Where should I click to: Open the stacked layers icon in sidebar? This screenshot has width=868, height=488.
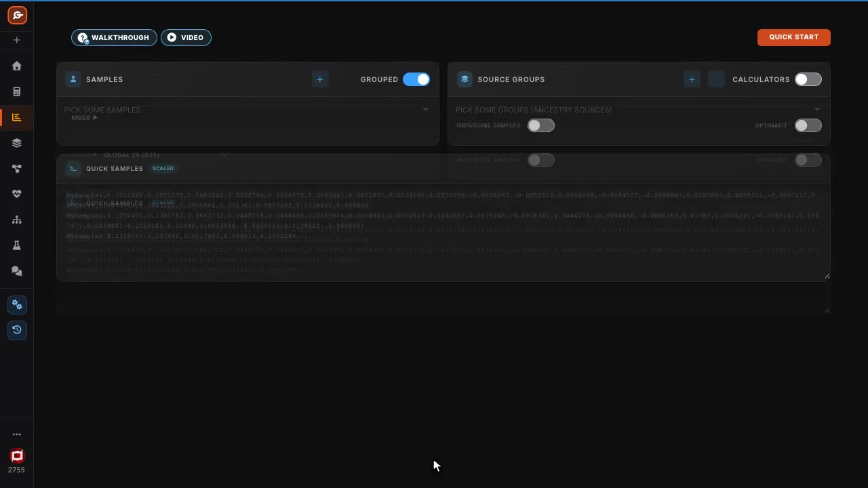tap(17, 143)
